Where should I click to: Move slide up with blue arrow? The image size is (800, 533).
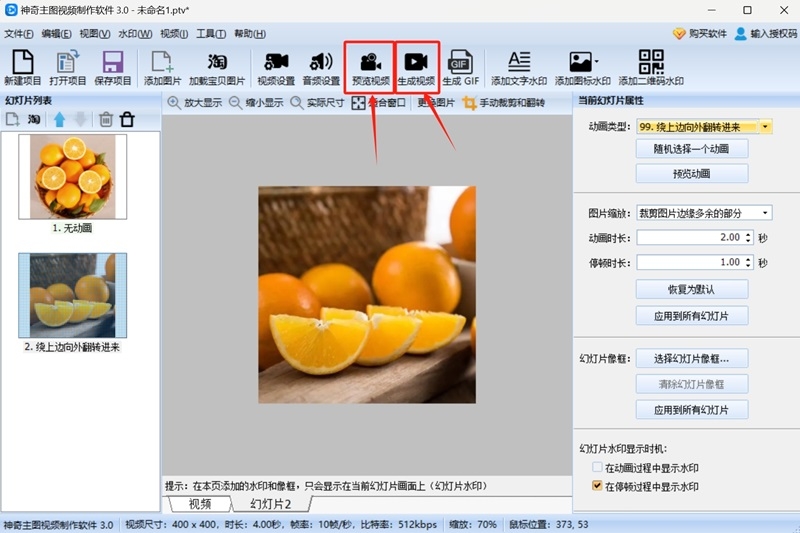coord(60,120)
